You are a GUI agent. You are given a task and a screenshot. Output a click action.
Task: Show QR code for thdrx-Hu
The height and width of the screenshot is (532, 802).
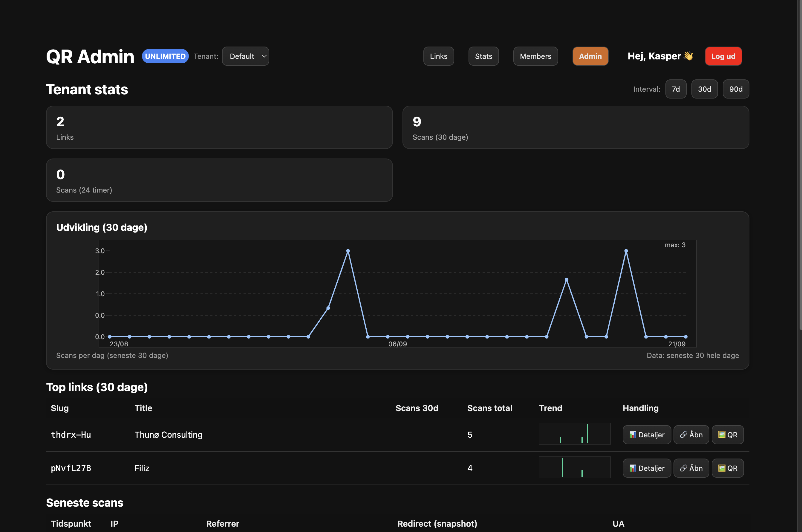[727, 435]
